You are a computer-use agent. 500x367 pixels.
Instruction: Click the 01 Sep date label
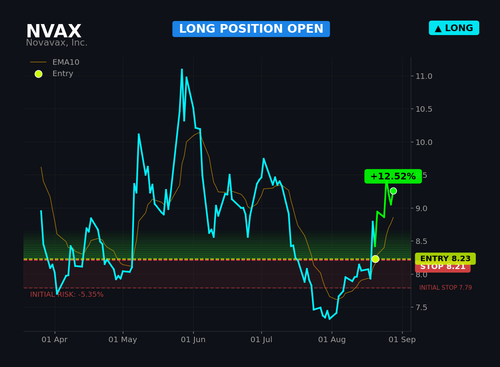(x=402, y=340)
